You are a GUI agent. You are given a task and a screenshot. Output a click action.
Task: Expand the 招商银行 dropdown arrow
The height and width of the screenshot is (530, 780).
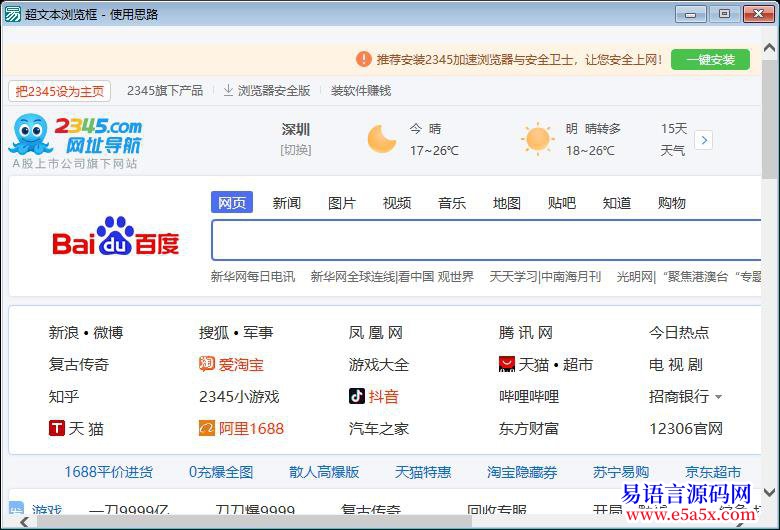[x=718, y=397]
